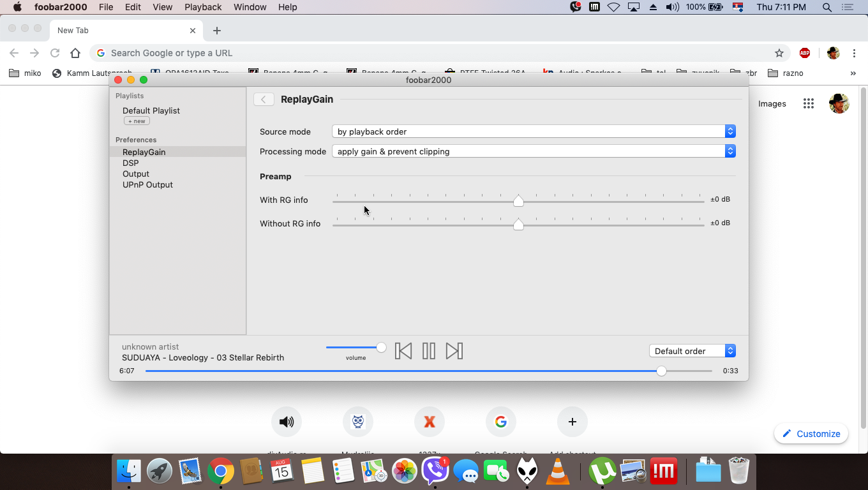Click the remaining time 0:33 label
The height and width of the screenshot is (490, 868).
[731, 371]
